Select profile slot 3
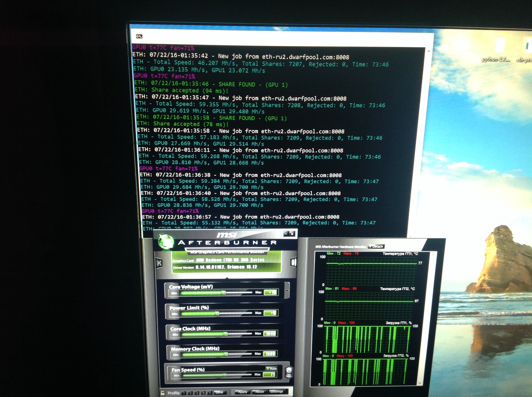The width and height of the screenshot is (532, 397). point(197,393)
